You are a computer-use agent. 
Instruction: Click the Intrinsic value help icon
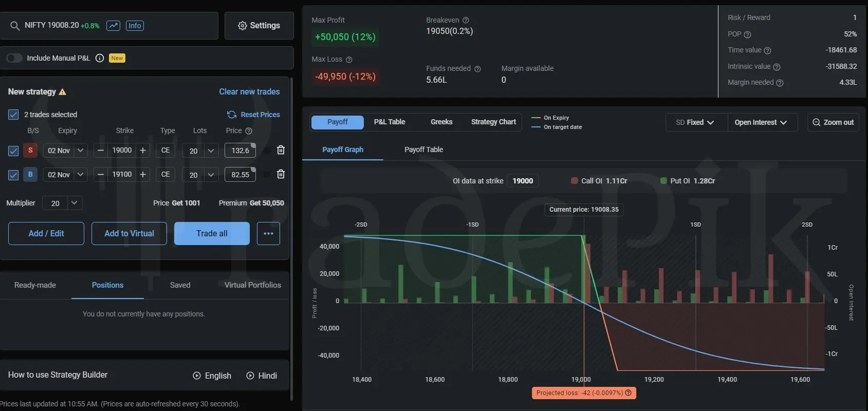click(x=777, y=67)
